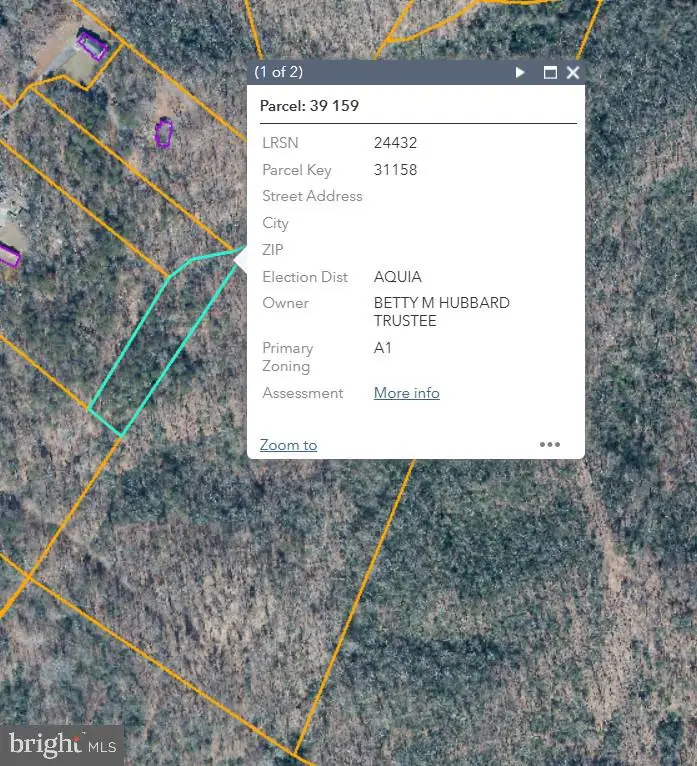The height and width of the screenshot is (766, 697).
Task: Open the three-dot actions menu
Action: click(549, 445)
